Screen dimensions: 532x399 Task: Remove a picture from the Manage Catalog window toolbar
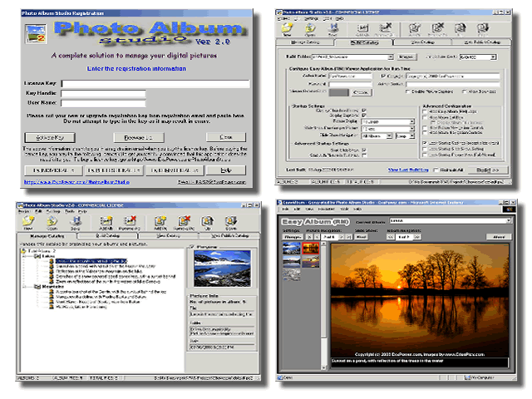coord(184,222)
